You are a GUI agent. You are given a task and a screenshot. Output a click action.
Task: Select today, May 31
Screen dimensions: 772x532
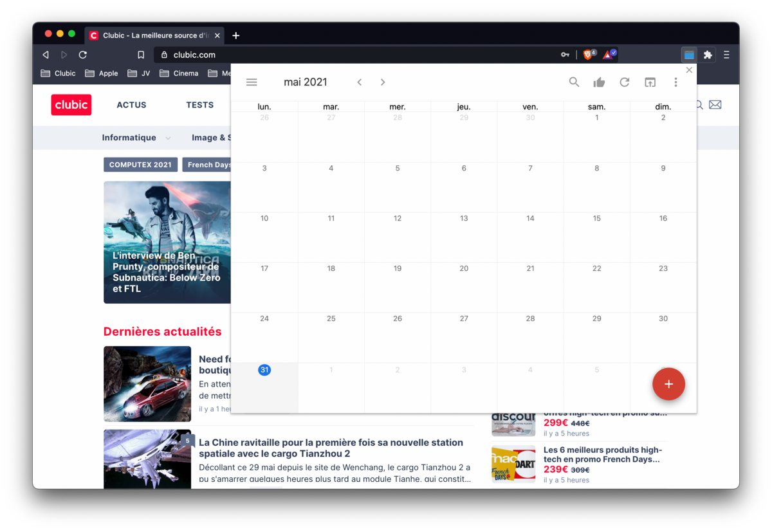(264, 370)
